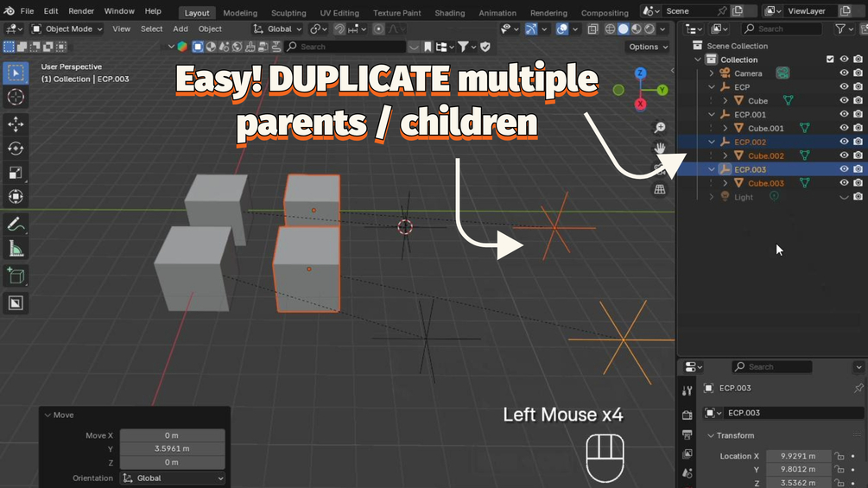Click the Move X value field
Viewport: 868px width, 488px height.
[x=172, y=435]
